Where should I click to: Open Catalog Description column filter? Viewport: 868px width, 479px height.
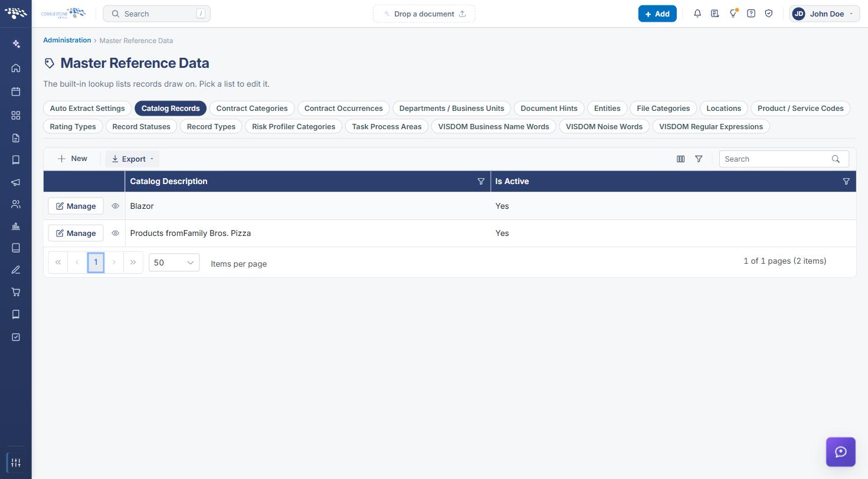[481, 182]
